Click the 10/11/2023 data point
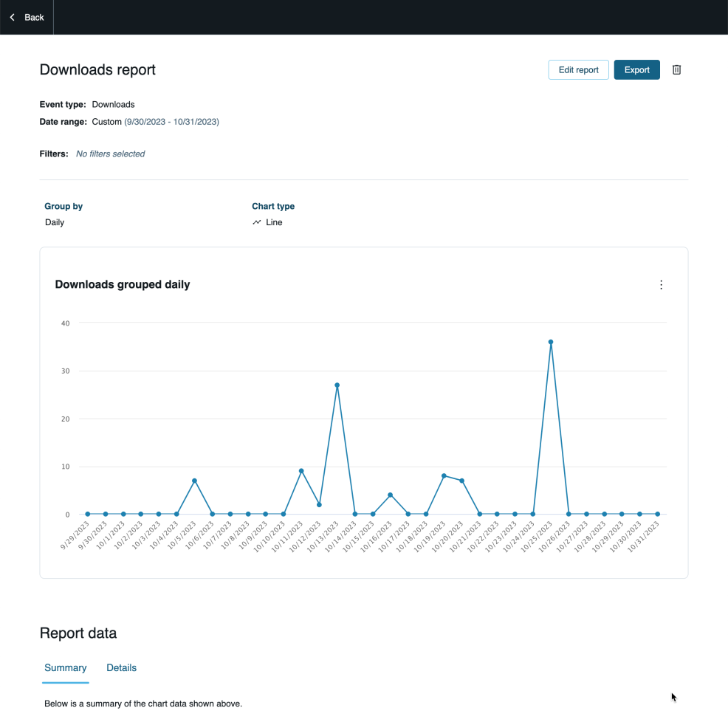 click(301, 471)
